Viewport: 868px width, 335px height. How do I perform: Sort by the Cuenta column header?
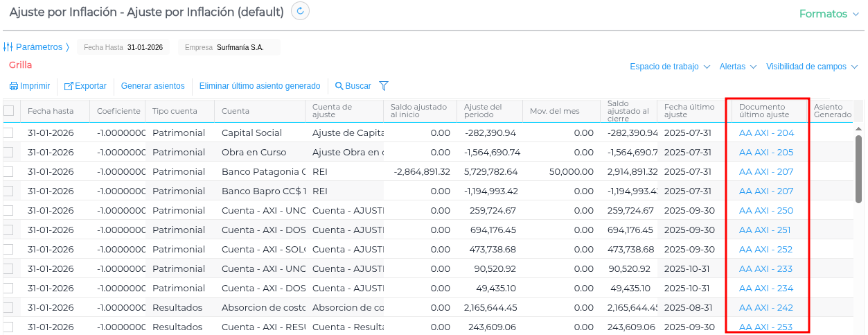[236, 111]
